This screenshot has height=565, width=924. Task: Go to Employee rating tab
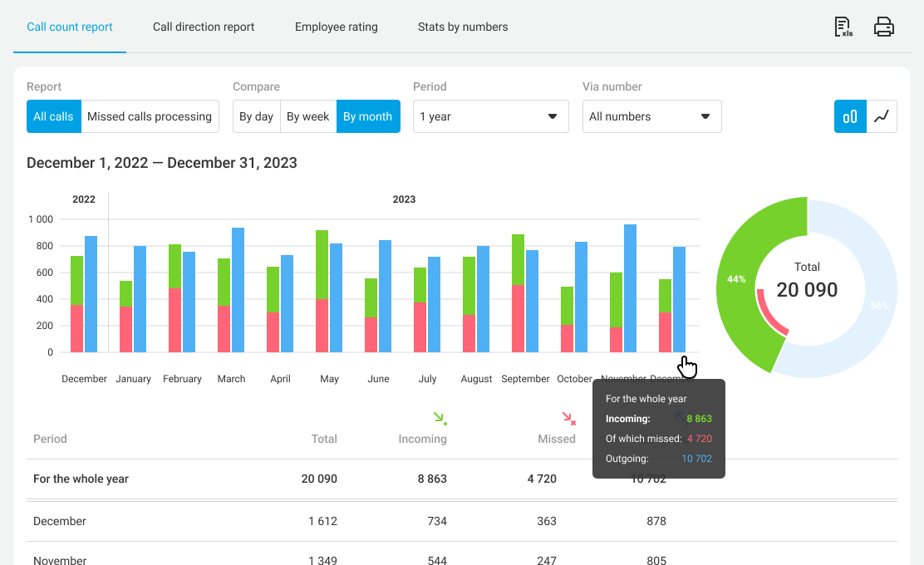coord(336,27)
